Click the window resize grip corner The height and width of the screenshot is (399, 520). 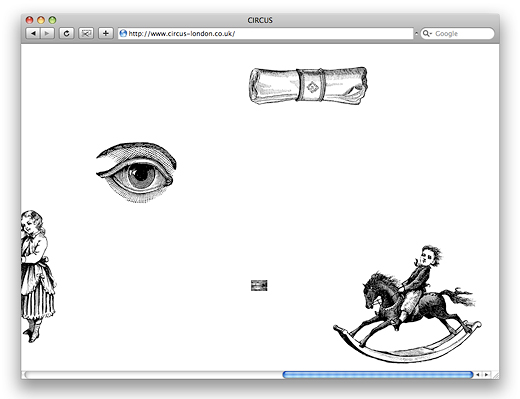click(495, 375)
